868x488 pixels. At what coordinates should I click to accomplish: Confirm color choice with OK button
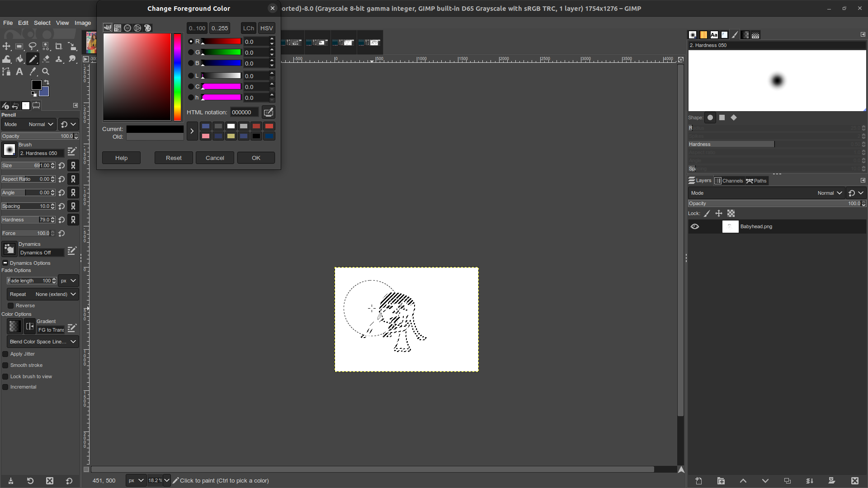click(x=256, y=158)
